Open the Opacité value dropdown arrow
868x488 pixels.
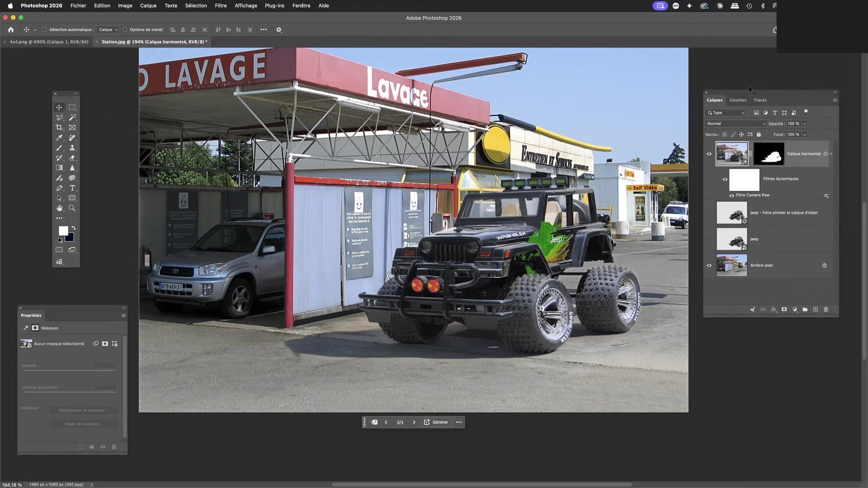click(x=805, y=124)
